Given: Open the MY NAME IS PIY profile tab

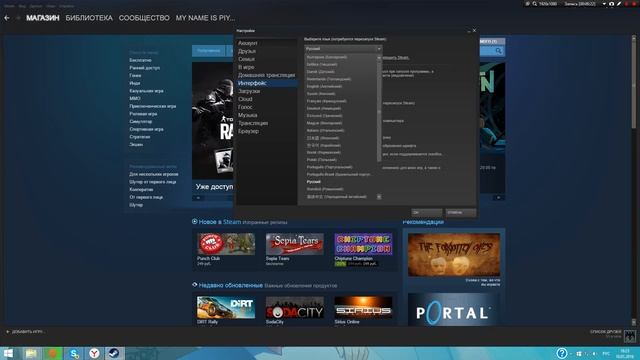Looking at the screenshot, I should [x=205, y=18].
